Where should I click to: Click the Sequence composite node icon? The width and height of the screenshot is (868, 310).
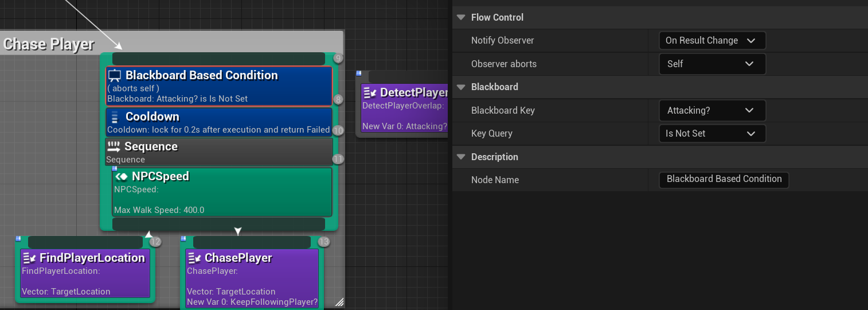(x=114, y=147)
